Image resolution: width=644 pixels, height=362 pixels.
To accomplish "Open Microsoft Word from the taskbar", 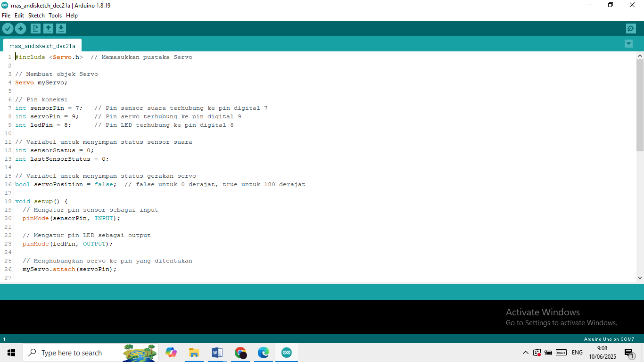I will point(217,353).
